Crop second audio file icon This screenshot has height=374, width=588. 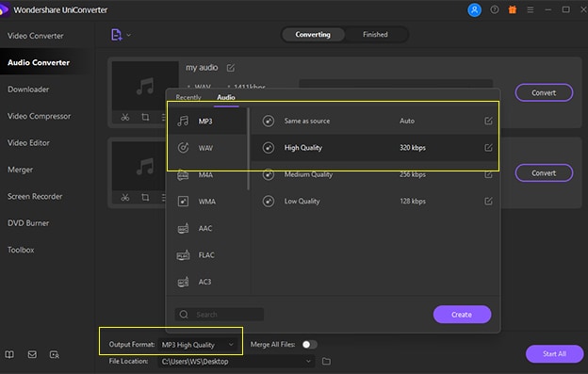pyautogui.click(x=145, y=198)
